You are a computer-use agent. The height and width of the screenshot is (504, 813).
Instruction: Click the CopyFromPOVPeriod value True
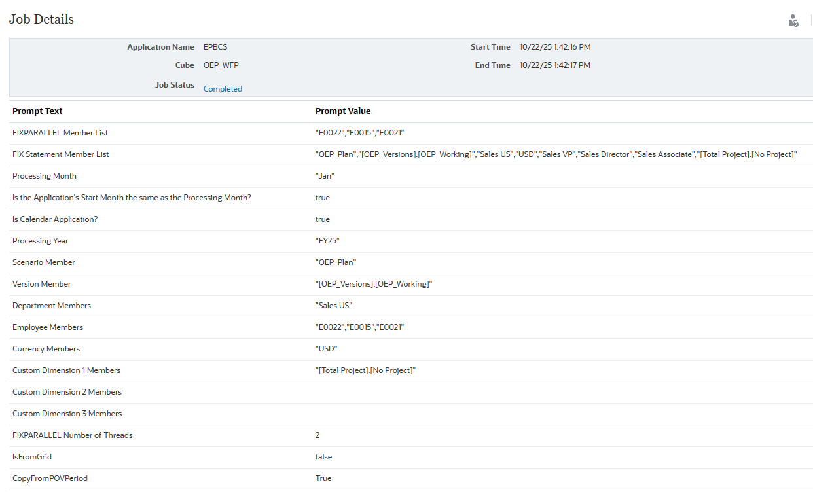(x=323, y=478)
